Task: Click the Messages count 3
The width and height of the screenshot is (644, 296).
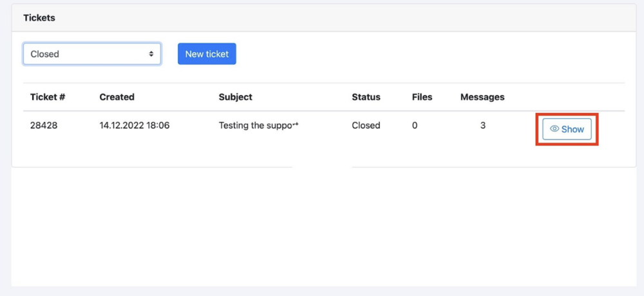Action: coord(482,125)
